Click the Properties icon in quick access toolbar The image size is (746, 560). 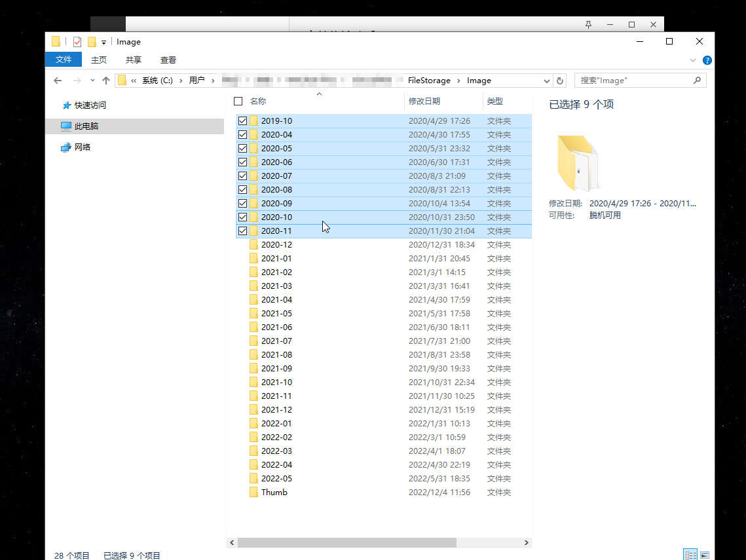pyautogui.click(x=77, y=42)
